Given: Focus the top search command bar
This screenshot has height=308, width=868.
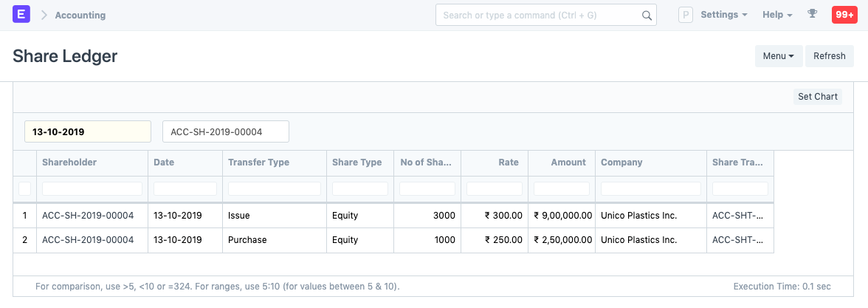Looking at the screenshot, I should [x=539, y=15].
